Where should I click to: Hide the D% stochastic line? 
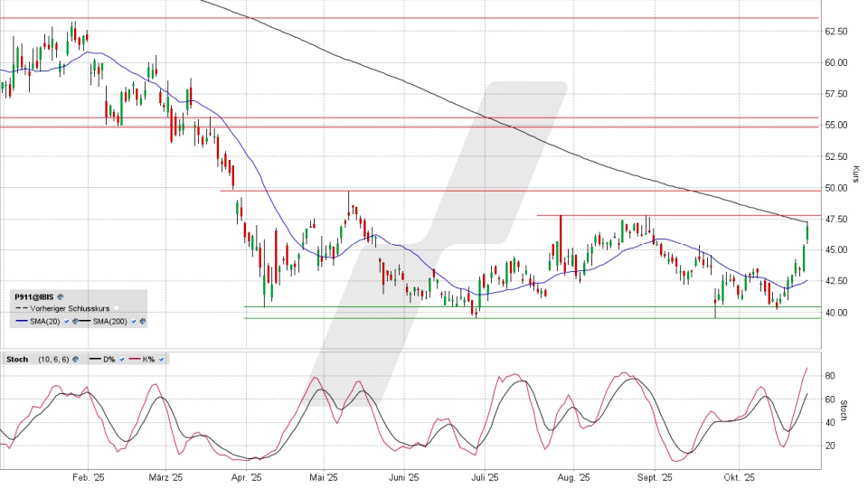coord(122,360)
